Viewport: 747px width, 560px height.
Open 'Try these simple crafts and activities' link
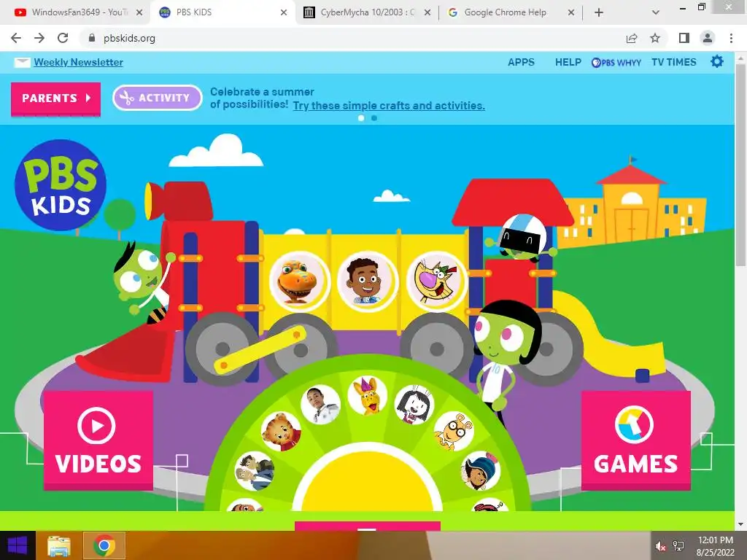(x=389, y=106)
